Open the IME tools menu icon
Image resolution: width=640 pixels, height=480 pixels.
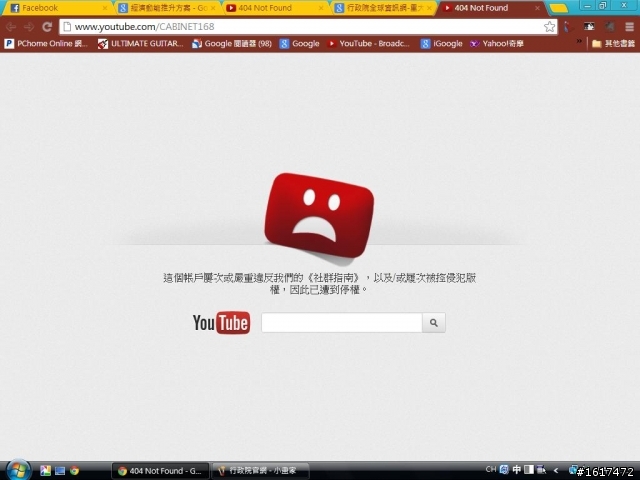click(541, 470)
